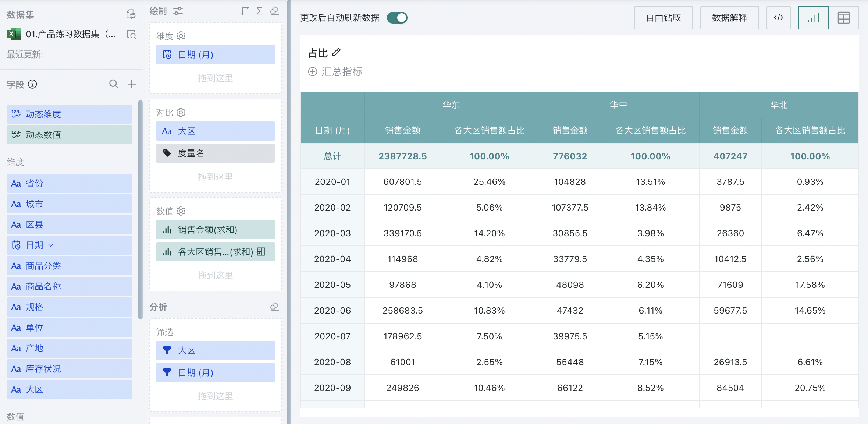
Task: Clear the drawing area with eraser icon
Action: 274,11
